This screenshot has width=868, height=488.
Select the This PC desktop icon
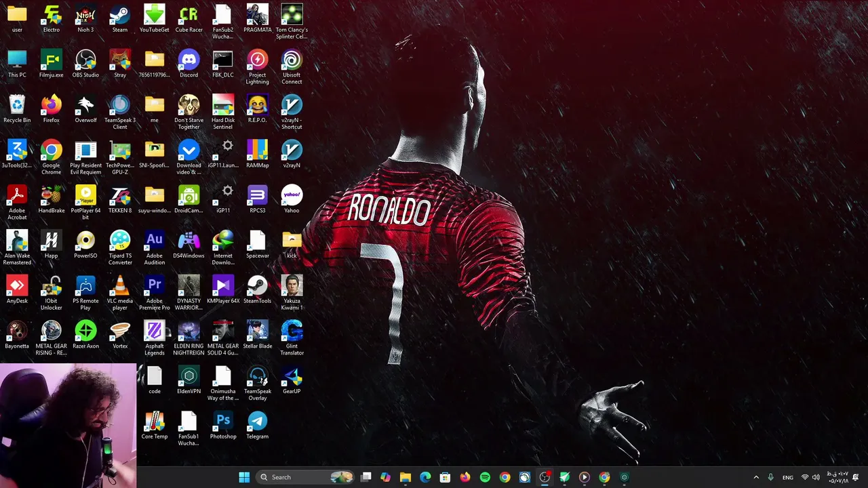[17, 64]
